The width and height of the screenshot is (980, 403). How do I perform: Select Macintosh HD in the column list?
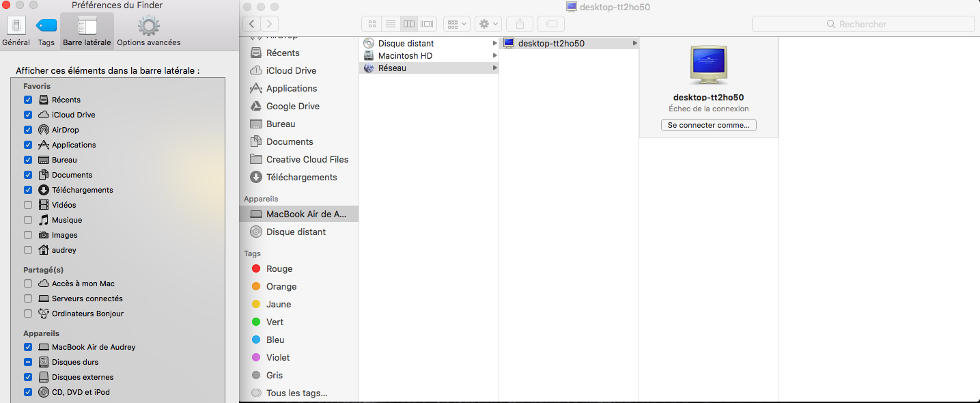click(x=429, y=55)
